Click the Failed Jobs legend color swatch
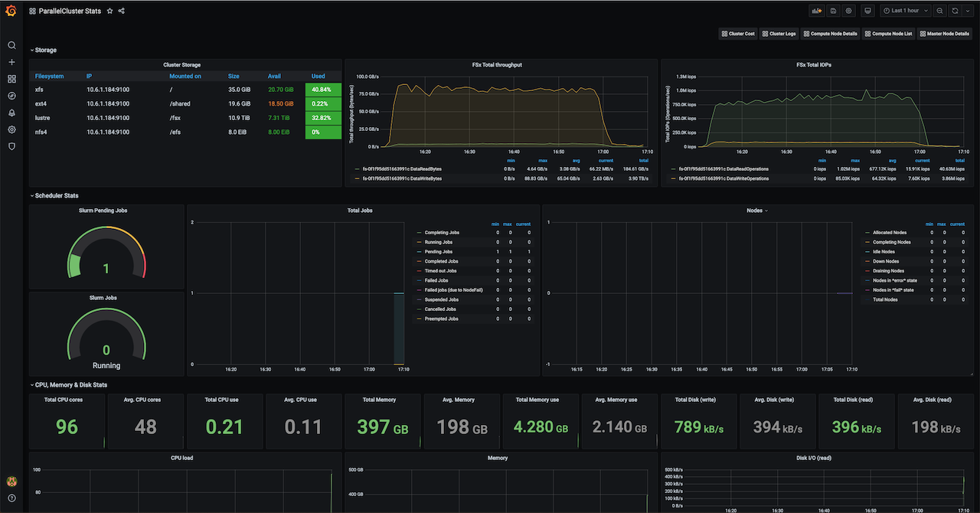This screenshot has height=513, width=980. coord(419,280)
